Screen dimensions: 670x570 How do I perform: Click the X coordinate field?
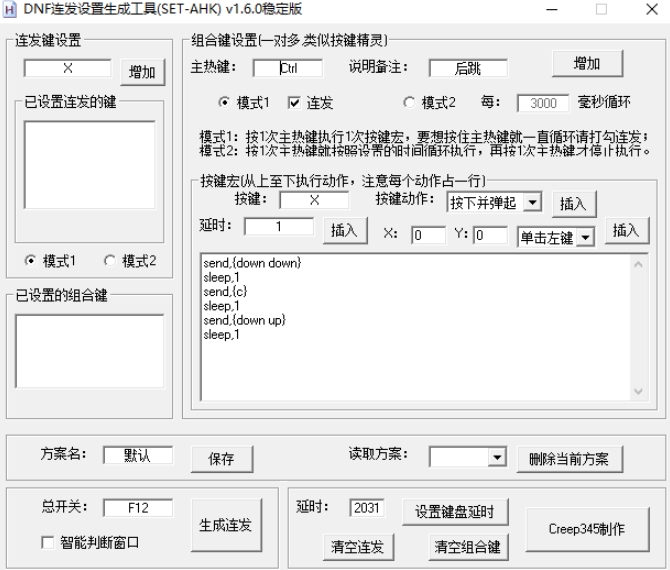point(429,235)
